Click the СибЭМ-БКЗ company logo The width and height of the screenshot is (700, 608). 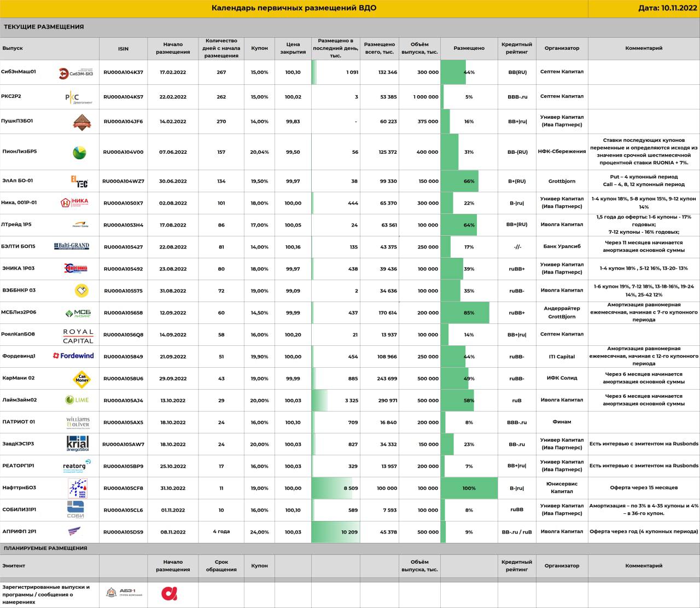pyautogui.click(x=75, y=73)
